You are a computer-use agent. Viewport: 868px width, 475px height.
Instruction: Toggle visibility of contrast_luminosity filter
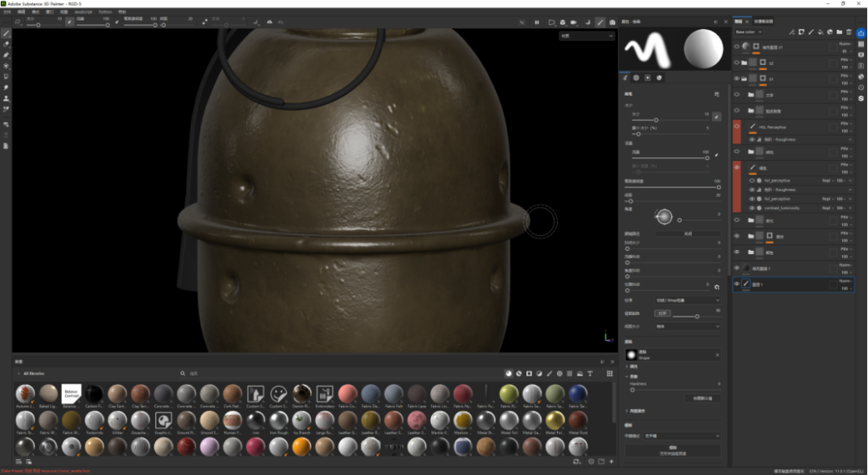point(751,208)
